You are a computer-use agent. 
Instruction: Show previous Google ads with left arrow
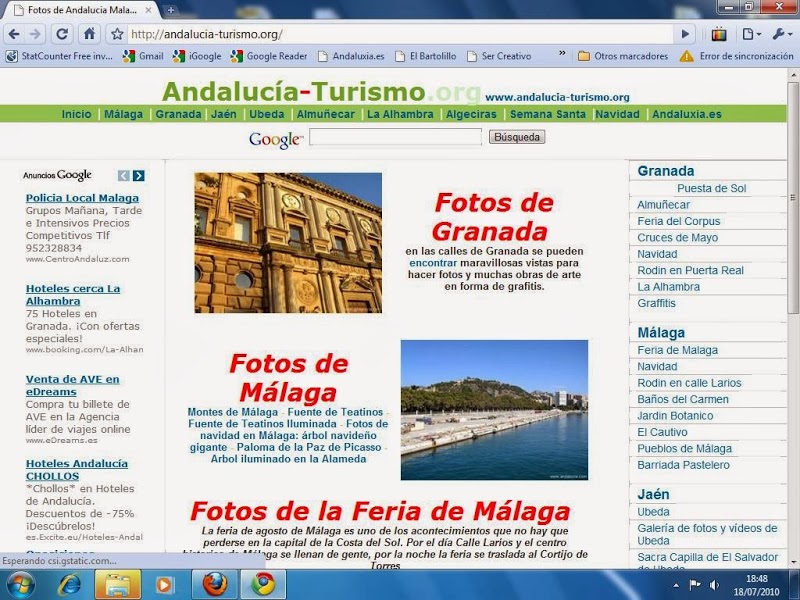pyautogui.click(x=123, y=176)
